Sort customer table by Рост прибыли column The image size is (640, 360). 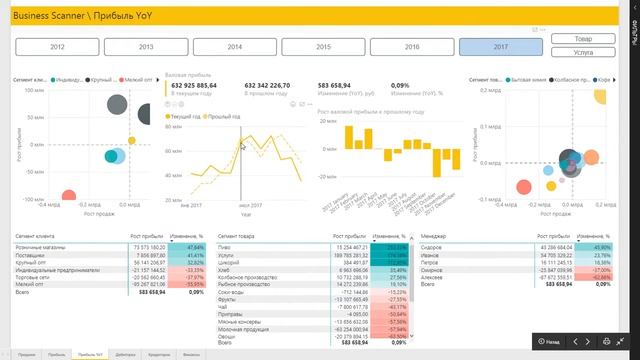(x=147, y=236)
